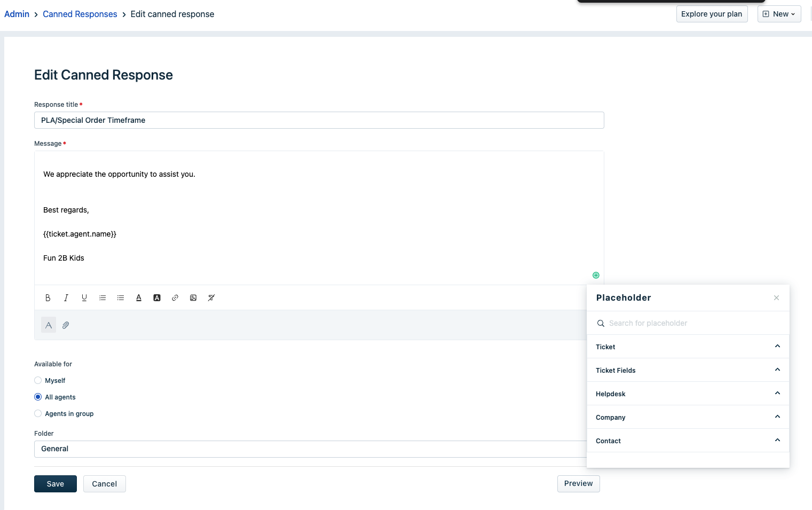Open the background highlight color tool
Screen dimensions: 812x510
click(x=157, y=298)
